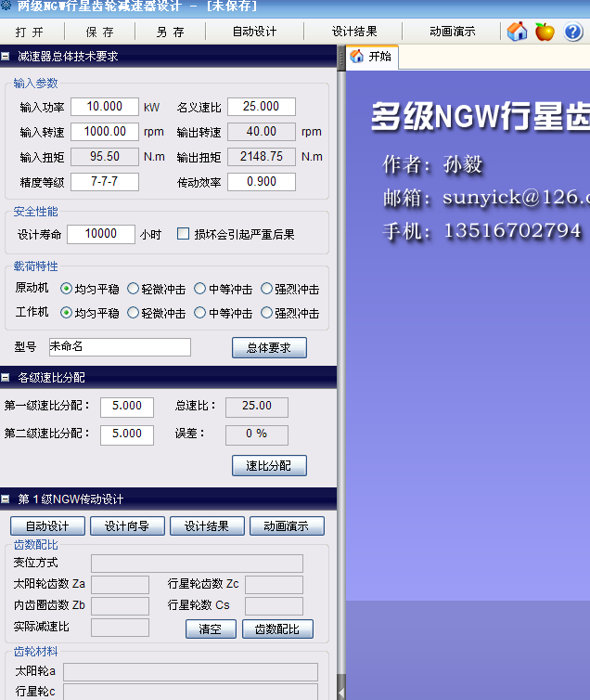Select 工作机 轻微冲击 radio button
Viewport: 590px width, 700px height.
click(x=133, y=313)
